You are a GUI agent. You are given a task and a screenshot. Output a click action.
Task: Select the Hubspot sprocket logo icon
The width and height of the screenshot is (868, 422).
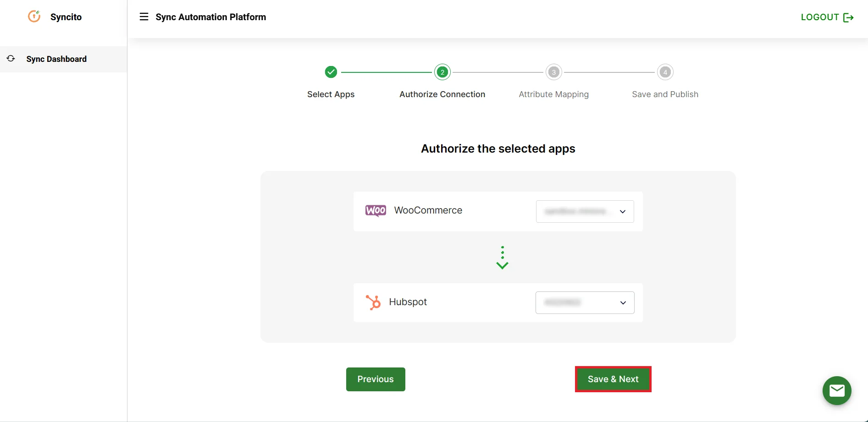click(373, 301)
